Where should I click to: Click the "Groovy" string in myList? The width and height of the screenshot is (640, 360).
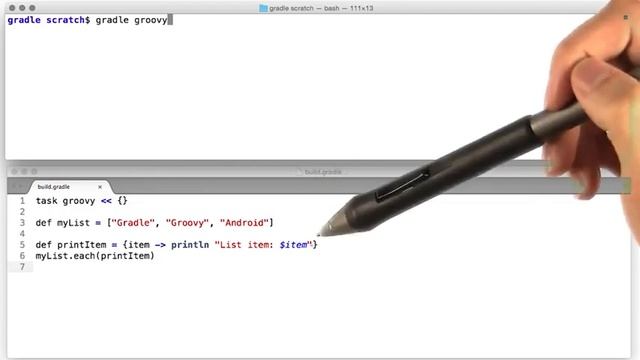(x=187, y=223)
